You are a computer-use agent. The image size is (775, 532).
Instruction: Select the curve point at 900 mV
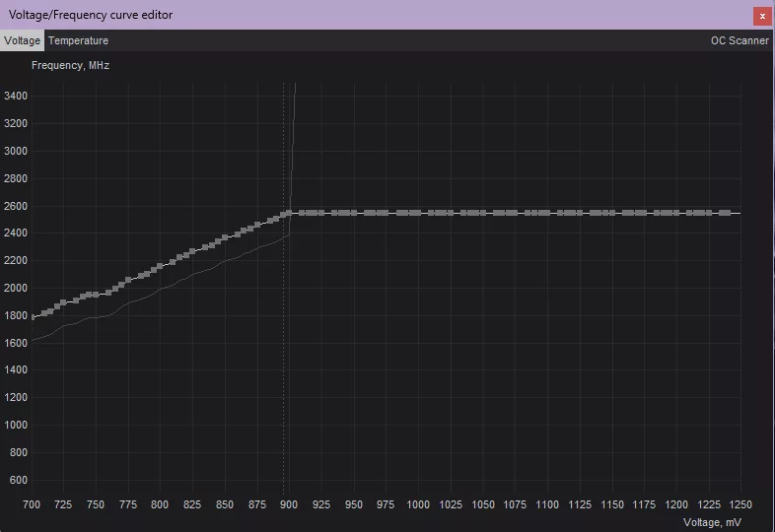(x=289, y=213)
